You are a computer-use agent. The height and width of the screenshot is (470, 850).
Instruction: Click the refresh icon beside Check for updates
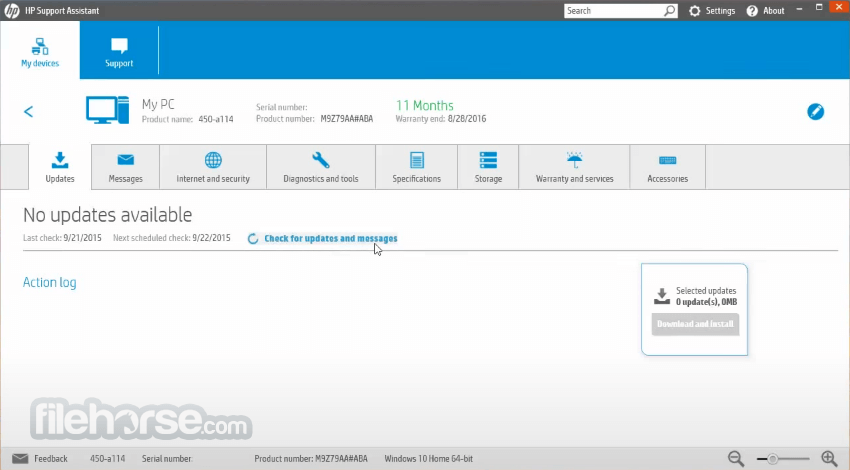pyautogui.click(x=253, y=239)
